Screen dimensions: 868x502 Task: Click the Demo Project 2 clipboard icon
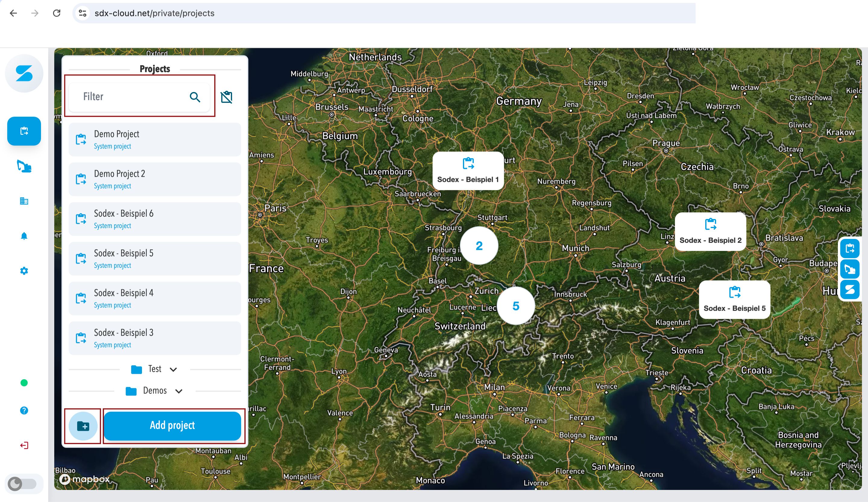pyautogui.click(x=81, y=179)
